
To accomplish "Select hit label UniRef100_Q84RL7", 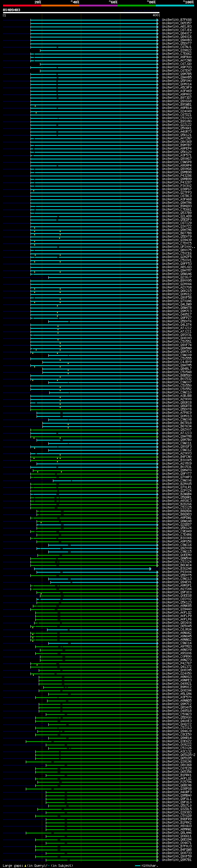I will pyautogui.click(x=176, y=369).
